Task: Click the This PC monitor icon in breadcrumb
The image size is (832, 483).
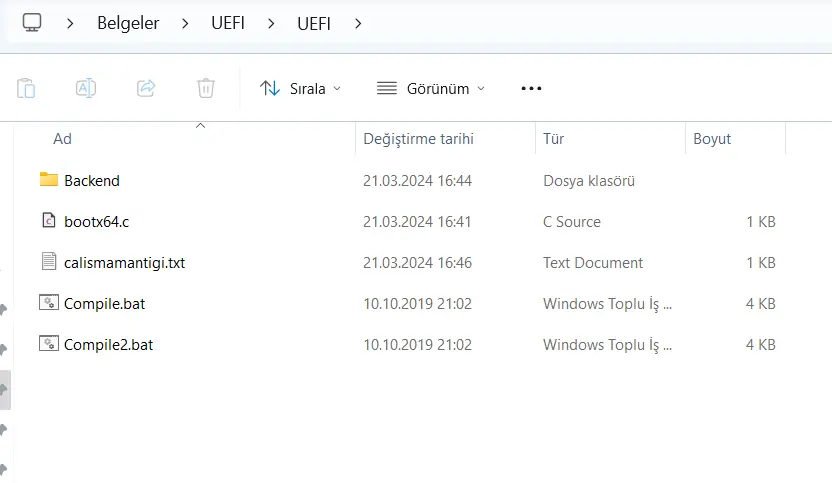Action: (32, 22)
